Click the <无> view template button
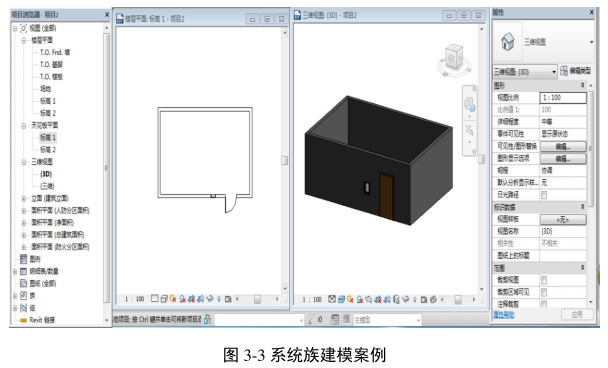The height and width of the screenshot is (368, 608). click(563, 219)
